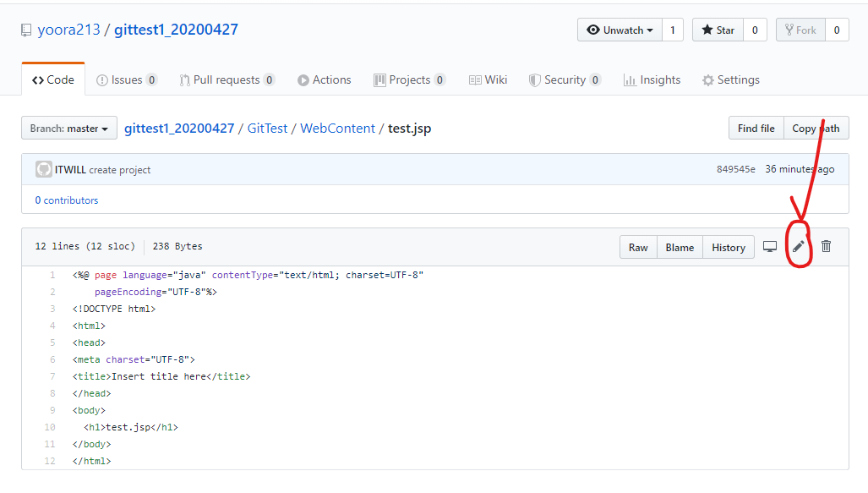Go to the WebContent folder breadcrumb
The width and height of the screenshot is (868, 493).
pyautogui.click(x=338, y=128)
